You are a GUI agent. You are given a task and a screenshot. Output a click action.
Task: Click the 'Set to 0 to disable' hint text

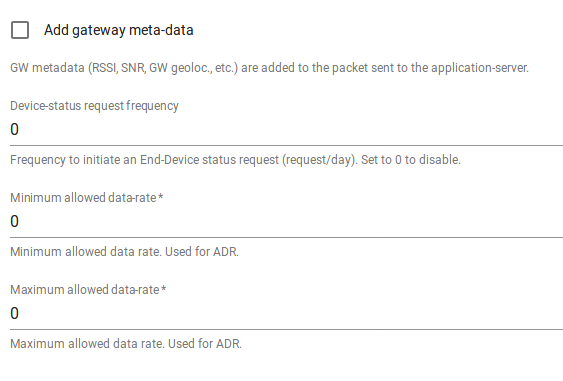pos(411,160)
